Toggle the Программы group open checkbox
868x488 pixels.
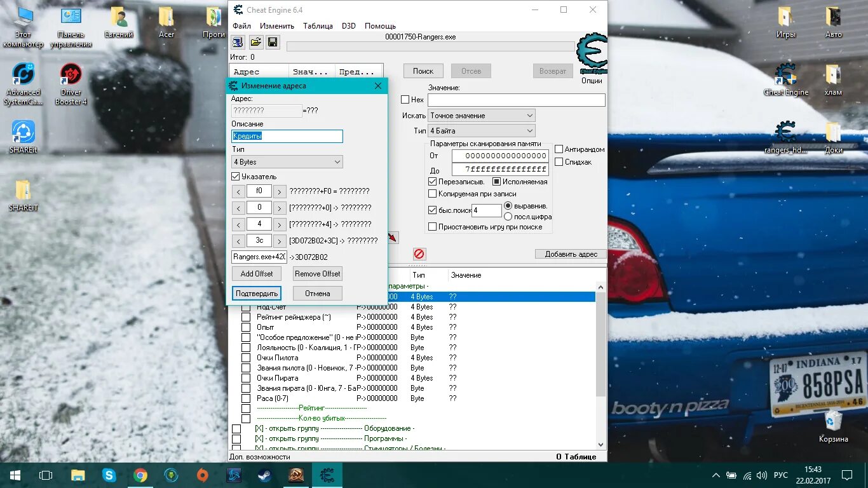click(x=236, y=439)
